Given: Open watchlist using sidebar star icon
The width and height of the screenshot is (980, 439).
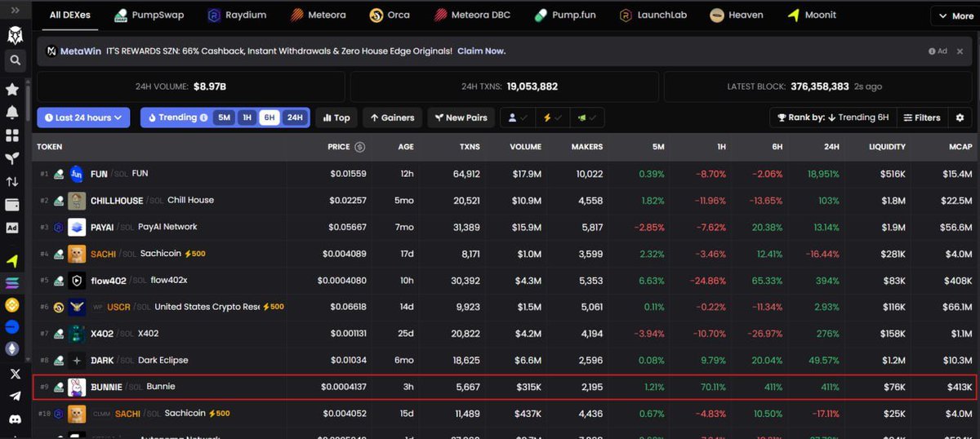Looking at the screenshot, I should tap(12, 89).
